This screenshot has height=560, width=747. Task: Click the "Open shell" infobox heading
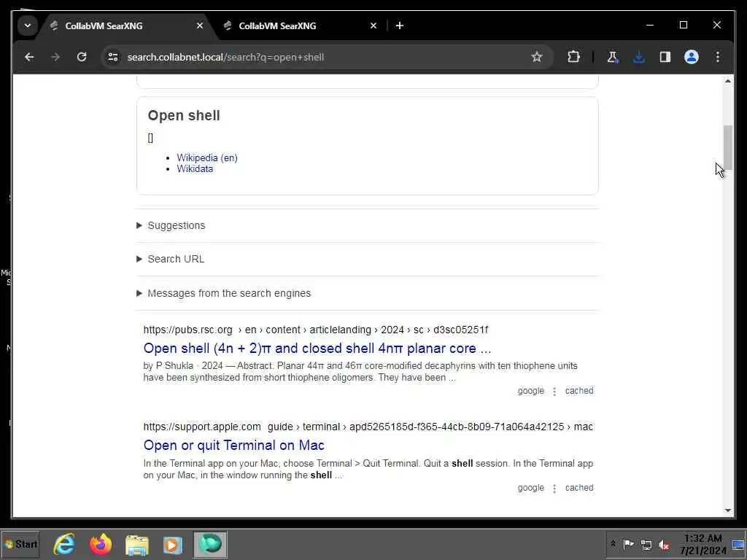[x=184, y=116]
